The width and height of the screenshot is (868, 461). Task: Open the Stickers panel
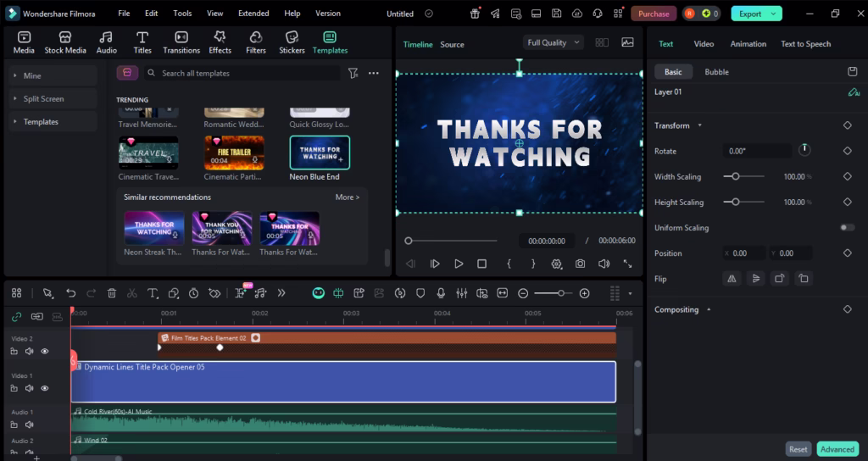tap(292, 42)
